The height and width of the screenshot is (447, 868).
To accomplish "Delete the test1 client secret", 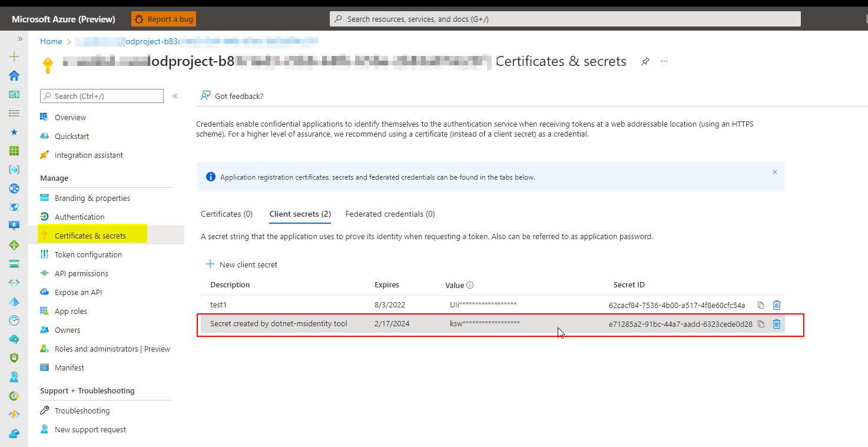I will pyautogui.click(x=777, y=305).
